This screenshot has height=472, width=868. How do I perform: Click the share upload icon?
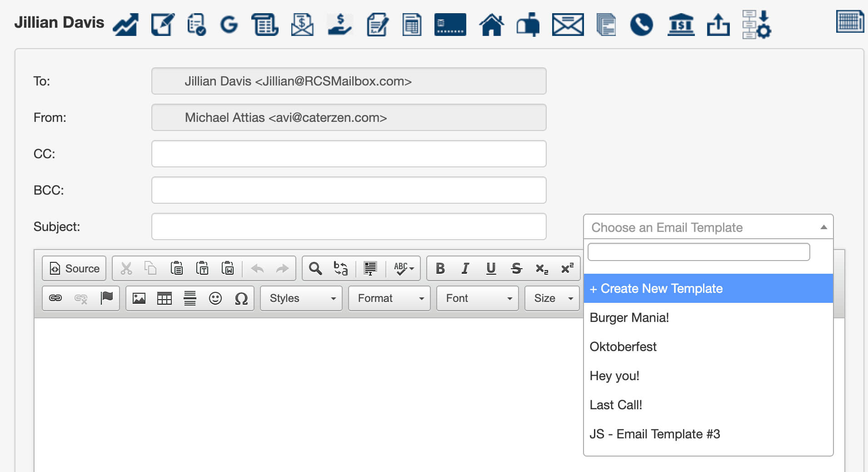(718, 24)
